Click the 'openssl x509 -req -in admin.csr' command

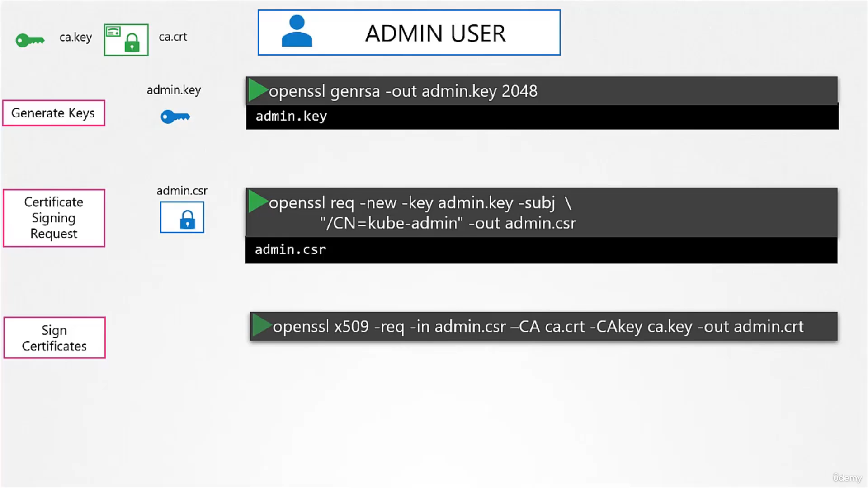[x=538, y=326]
